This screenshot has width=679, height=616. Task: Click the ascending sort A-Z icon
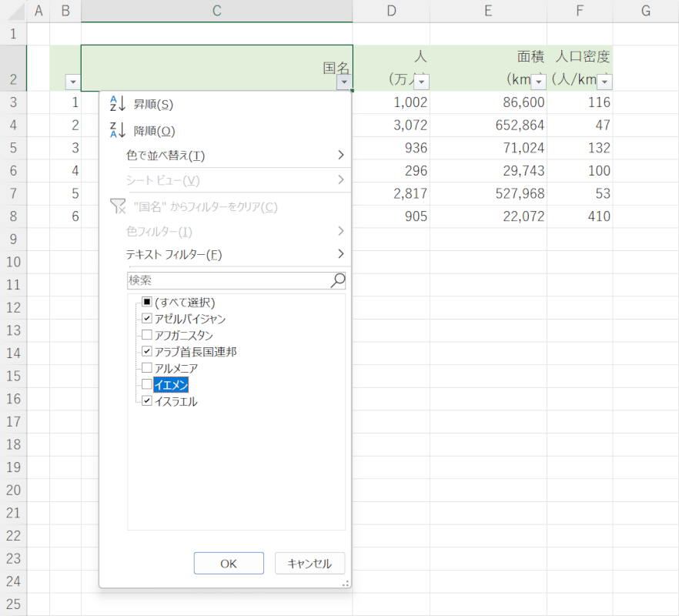coord(117,104)
